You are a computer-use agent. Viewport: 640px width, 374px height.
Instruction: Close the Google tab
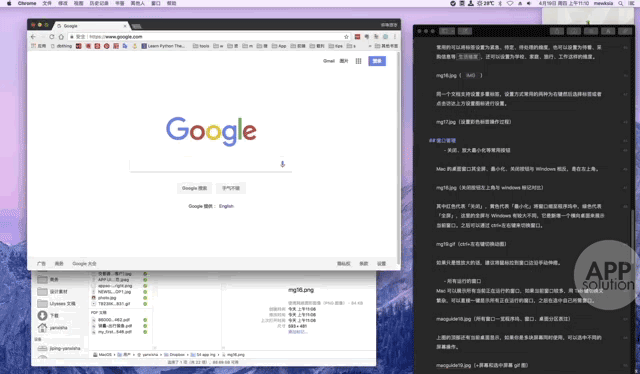[125, 26]
